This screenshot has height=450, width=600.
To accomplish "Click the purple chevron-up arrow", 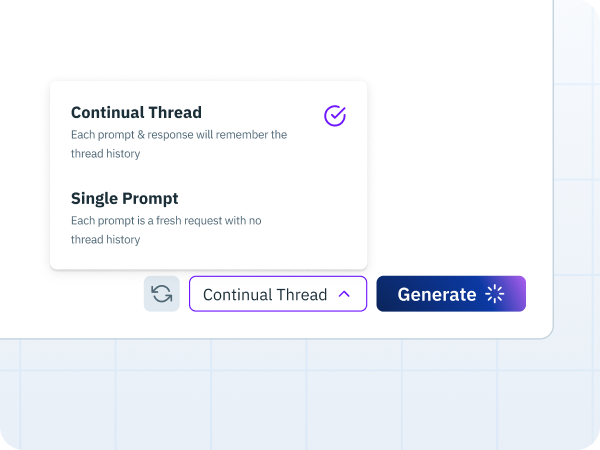I will pyautogui.click(x=344, y=294).
